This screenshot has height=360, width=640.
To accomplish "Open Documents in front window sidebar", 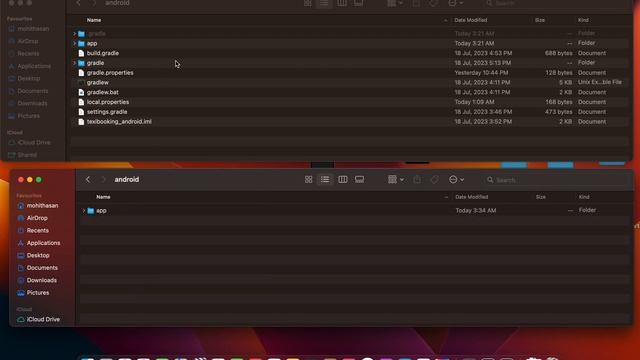I will 38,268.
